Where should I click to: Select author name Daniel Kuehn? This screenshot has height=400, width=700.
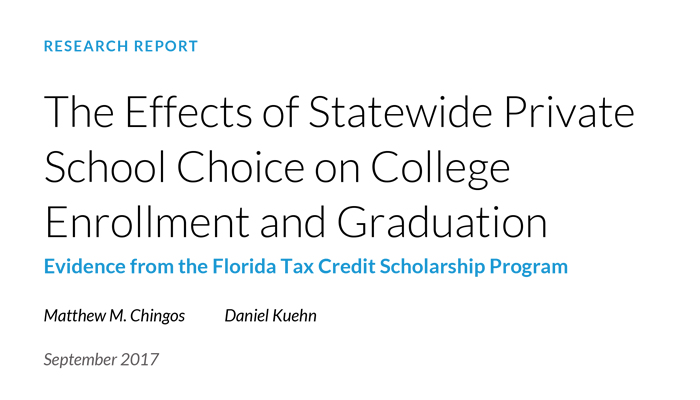(x=271, y=316)
